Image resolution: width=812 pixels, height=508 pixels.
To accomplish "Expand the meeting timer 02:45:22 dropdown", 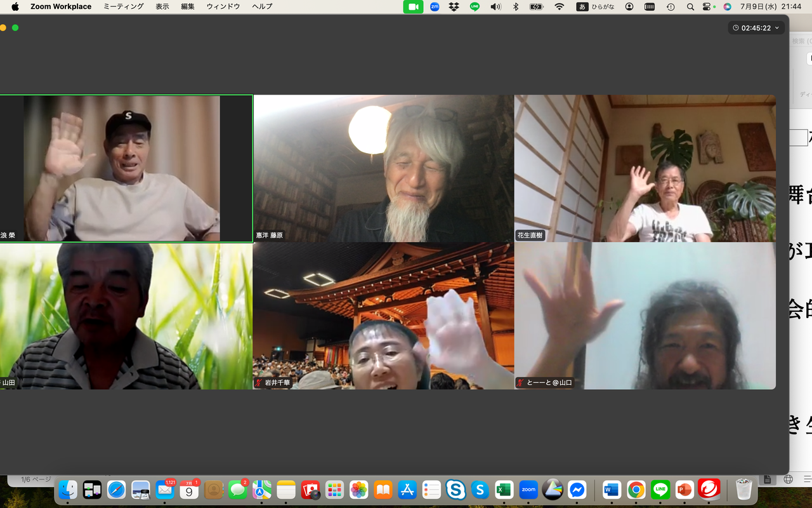I will click(x=756, y=28).
